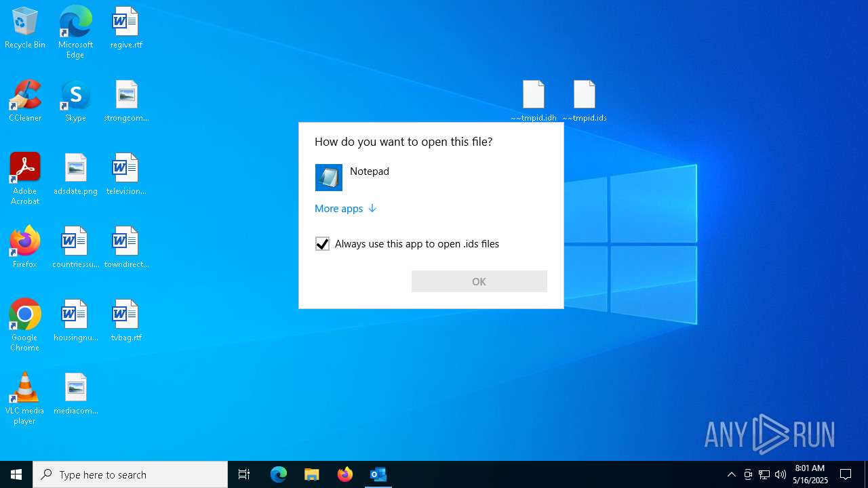Open the CCleaner desktop shortcut
This screenshot has height=488, width=868.
click(25, 102)
